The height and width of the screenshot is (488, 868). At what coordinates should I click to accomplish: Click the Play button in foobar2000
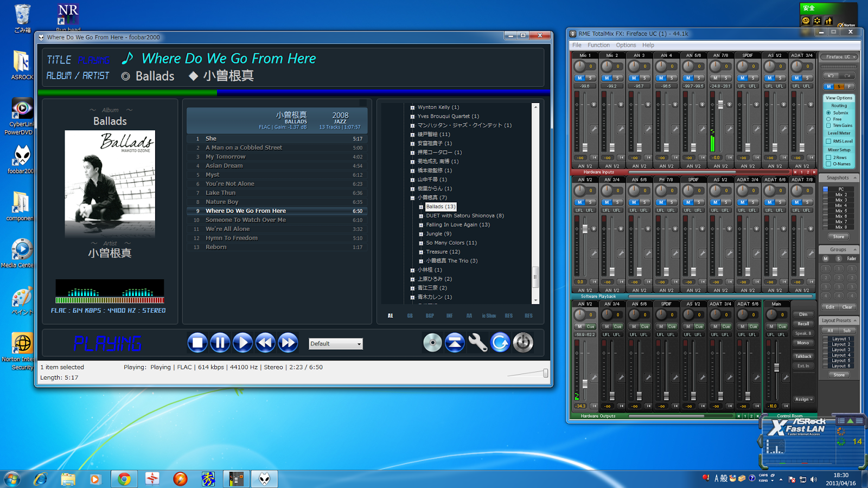pos(242,343)
